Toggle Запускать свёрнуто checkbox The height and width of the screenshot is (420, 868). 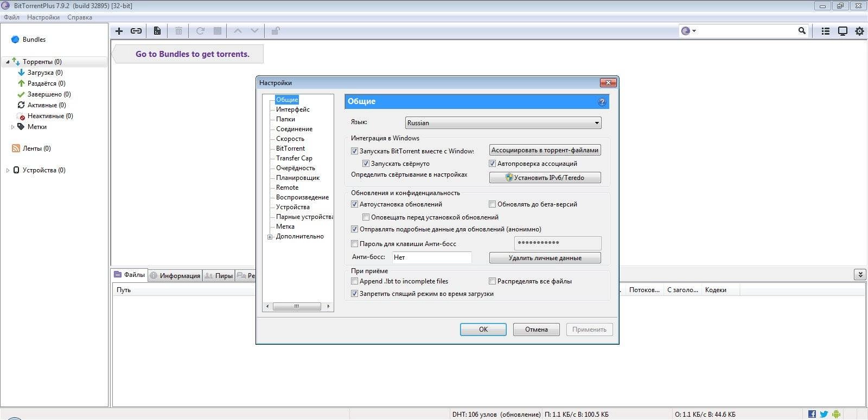(366, 164)
